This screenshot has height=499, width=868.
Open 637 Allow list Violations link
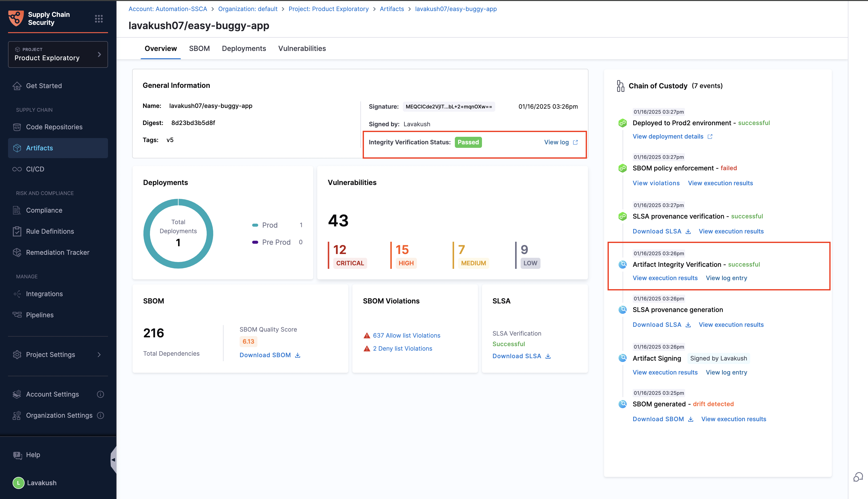(x=406, y=336)
